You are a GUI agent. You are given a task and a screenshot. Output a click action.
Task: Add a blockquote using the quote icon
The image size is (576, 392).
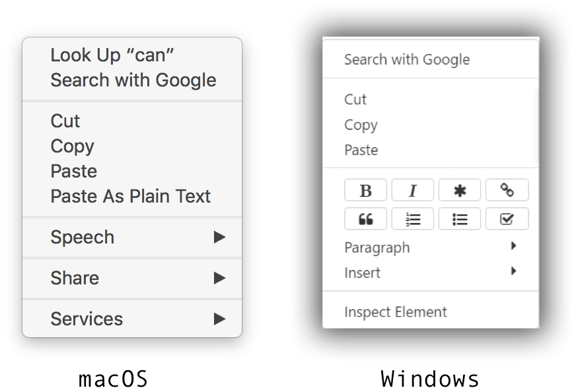(x=365, y=219)
